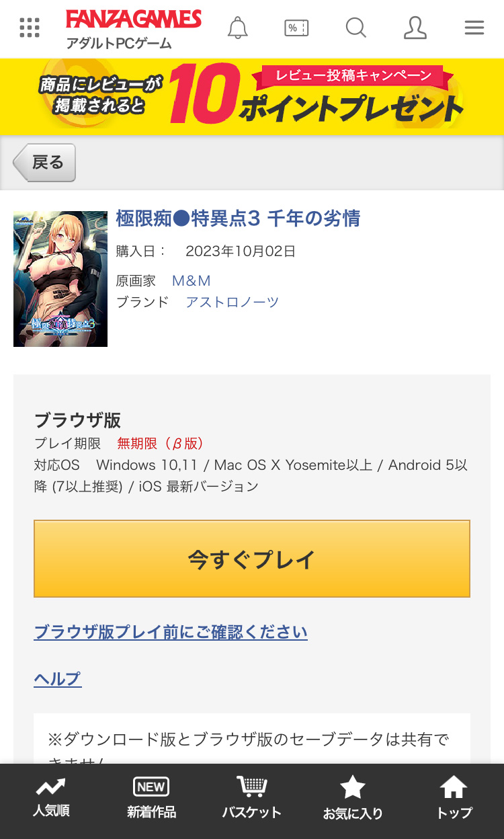This screenshot has height=839, width=504.
Task: Tap the review campaign points banner
Action: (252, 97)
